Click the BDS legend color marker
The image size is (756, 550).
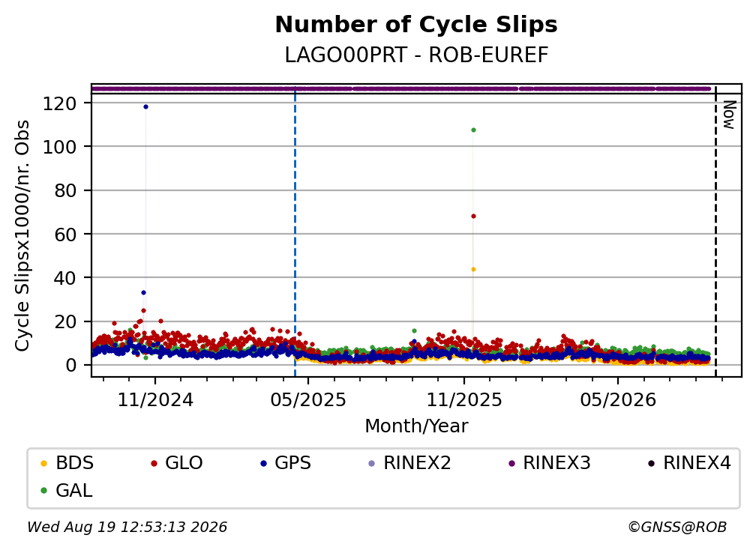point(43,463)
